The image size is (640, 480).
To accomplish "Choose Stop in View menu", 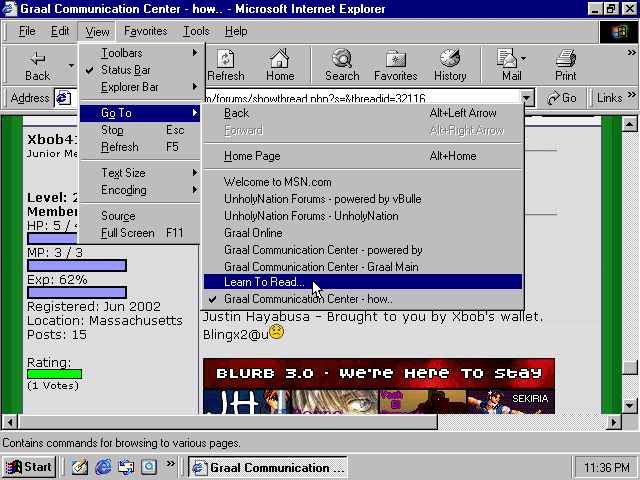I will (x=141, y=130).
